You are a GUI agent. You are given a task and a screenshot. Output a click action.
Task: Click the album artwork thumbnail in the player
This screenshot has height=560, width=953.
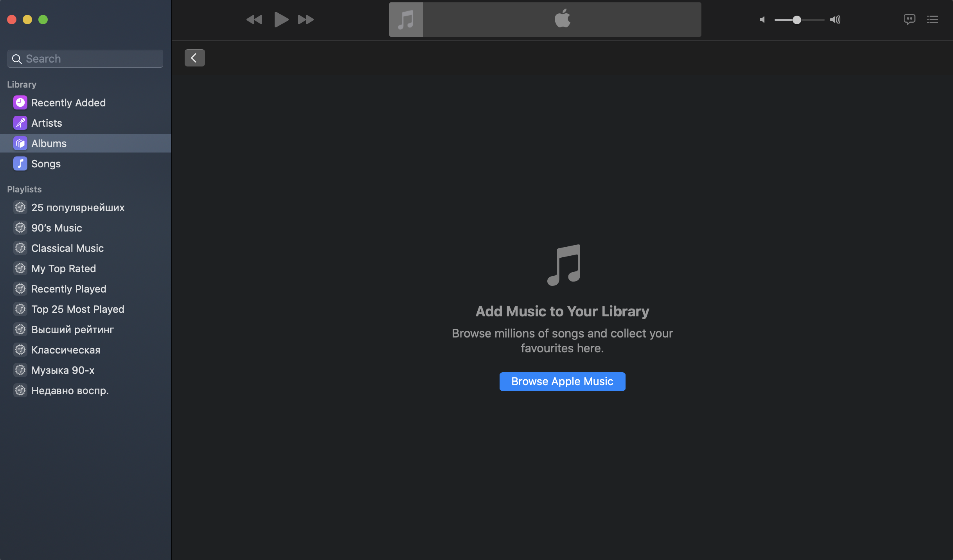click(406, 20)
